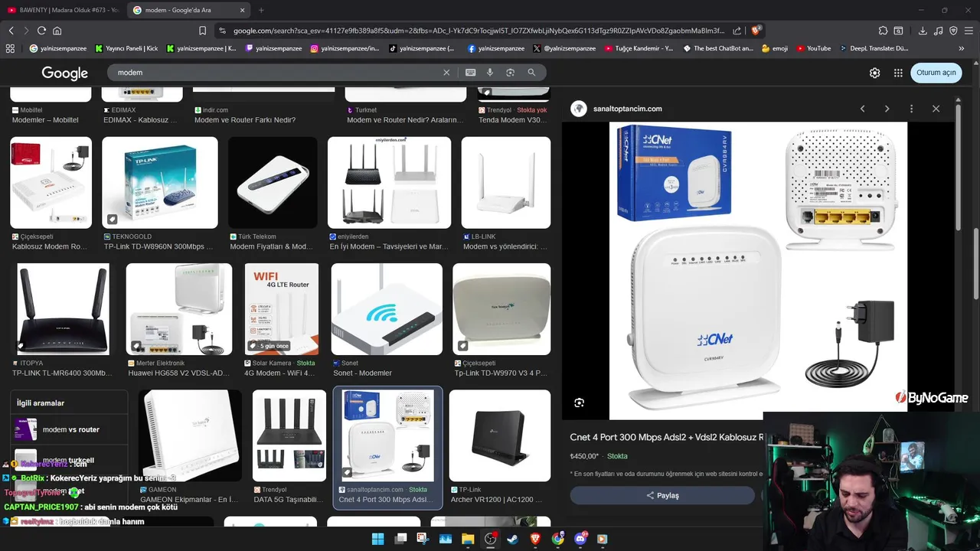980x551 pixels.
Task: Click the Paylaş share button
Action: tap(662, 495)
